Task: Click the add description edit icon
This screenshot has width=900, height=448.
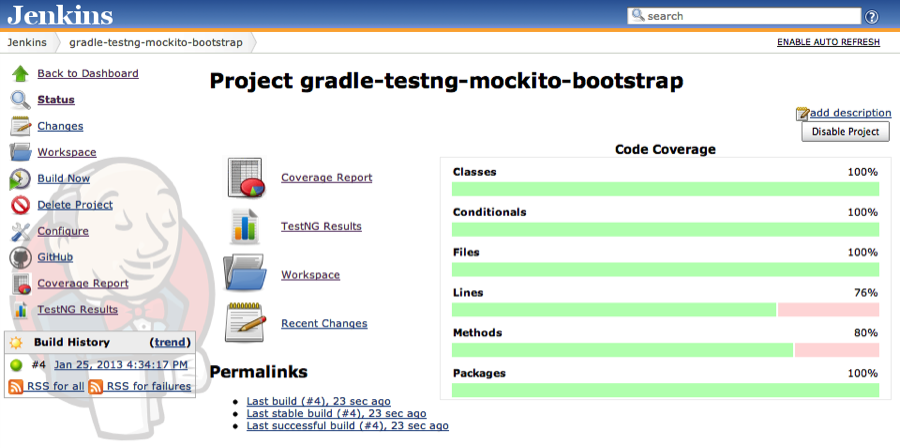Action: pos(802,114)
